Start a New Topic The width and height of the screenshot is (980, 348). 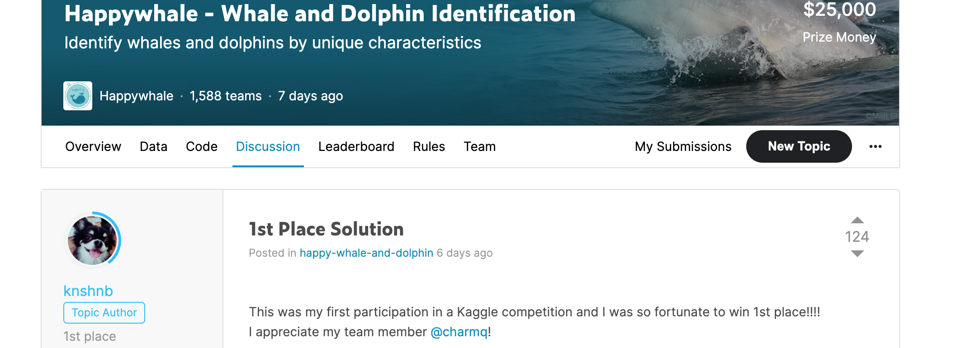(x=799, y=146)
